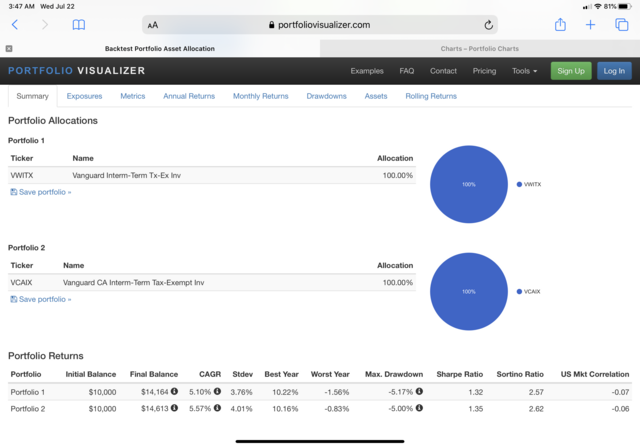Click the blue Log In button

(x=614, y=71)
